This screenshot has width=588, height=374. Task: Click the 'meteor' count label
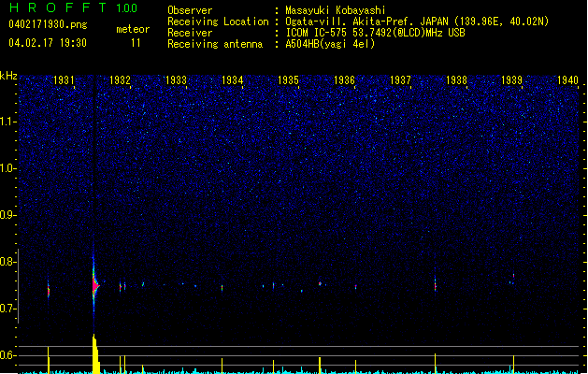(133, 29)
